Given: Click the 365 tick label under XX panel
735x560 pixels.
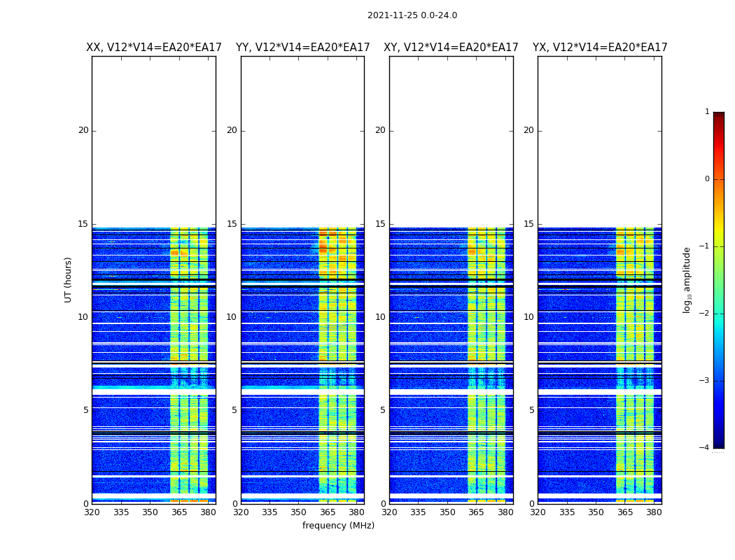Looking at the screenshot, I should click(179, 512).
